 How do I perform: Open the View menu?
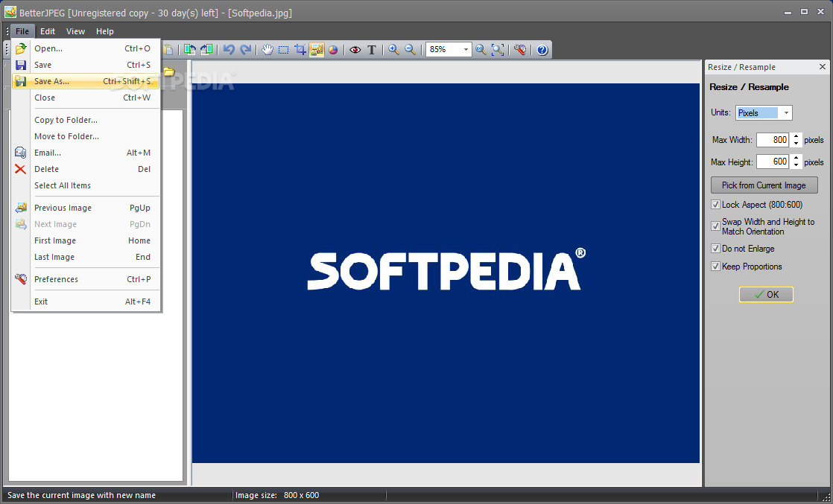75,31
